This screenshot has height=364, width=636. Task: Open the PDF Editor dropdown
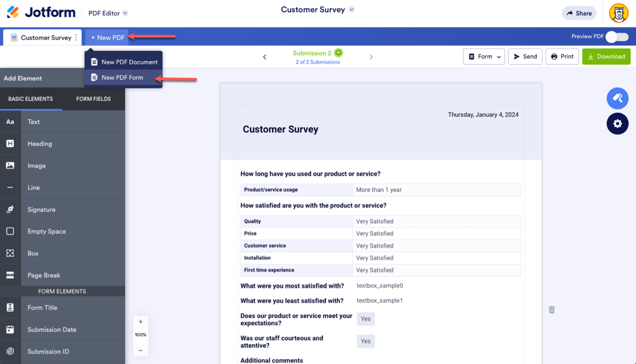pyautogui.click(x=108, y=13)
